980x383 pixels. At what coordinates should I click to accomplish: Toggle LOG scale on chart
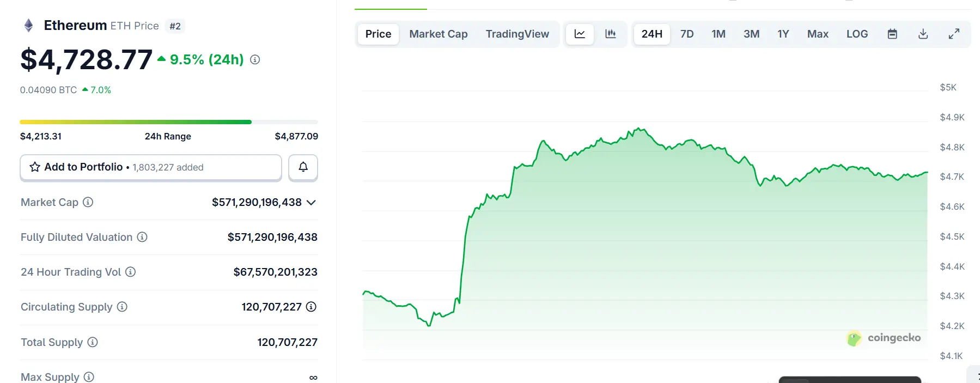[857, 34]
